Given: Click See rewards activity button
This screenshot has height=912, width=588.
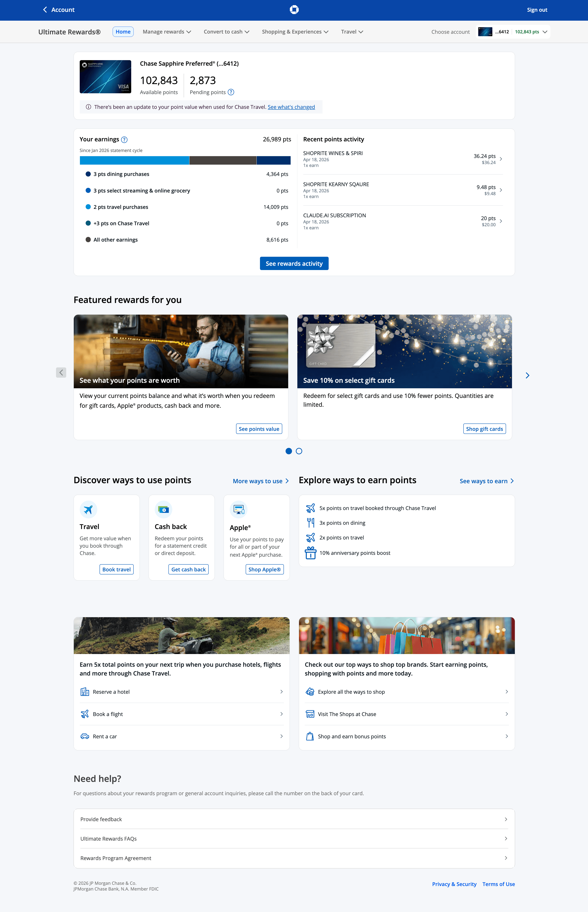Looking at the screenshot, I should (294, 264).
